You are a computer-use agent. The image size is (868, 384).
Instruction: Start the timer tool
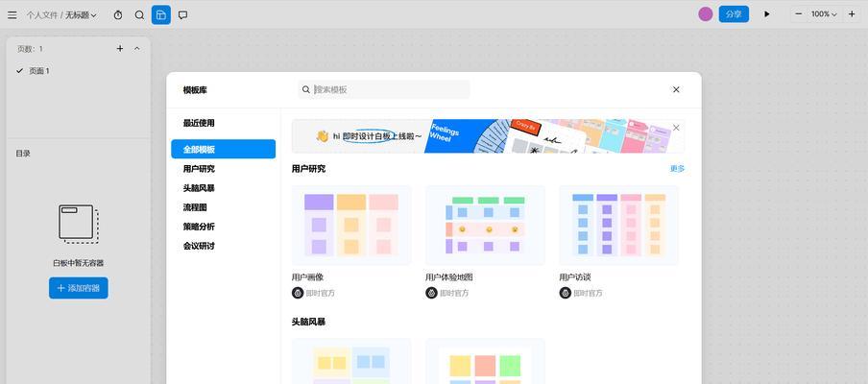pos(118,15)
